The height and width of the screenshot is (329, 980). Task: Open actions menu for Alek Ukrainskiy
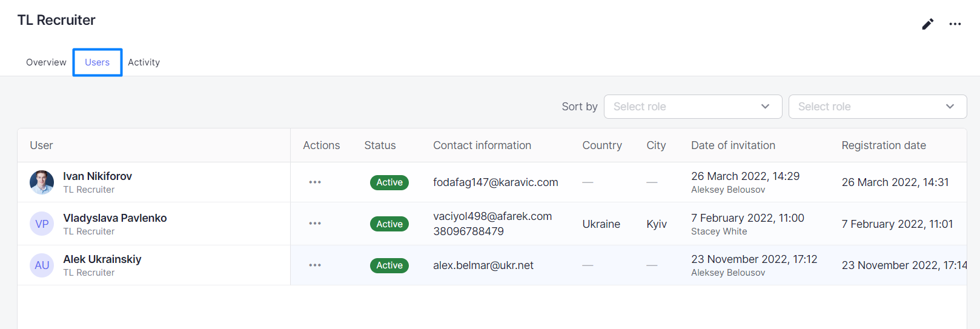click(x=315, y=265)
